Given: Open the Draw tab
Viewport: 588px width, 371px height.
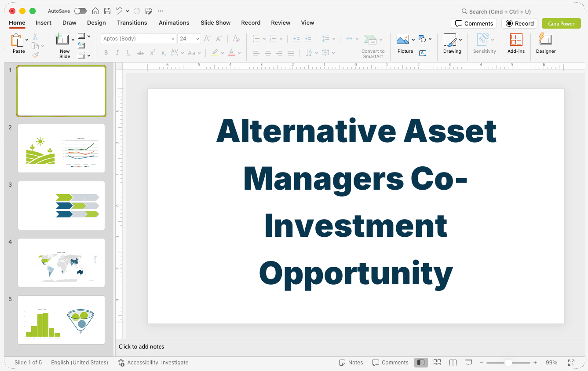Looking at the screenshot, I should coord(69,22).
